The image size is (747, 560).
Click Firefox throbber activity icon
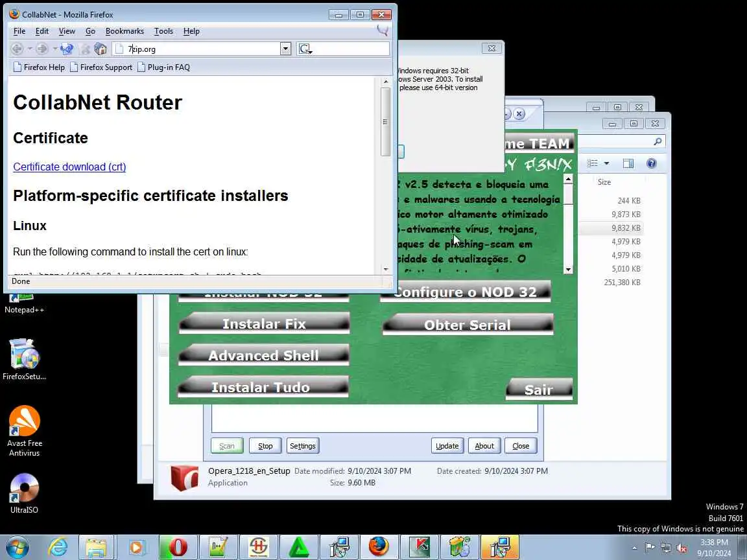[x=383, y=31]
